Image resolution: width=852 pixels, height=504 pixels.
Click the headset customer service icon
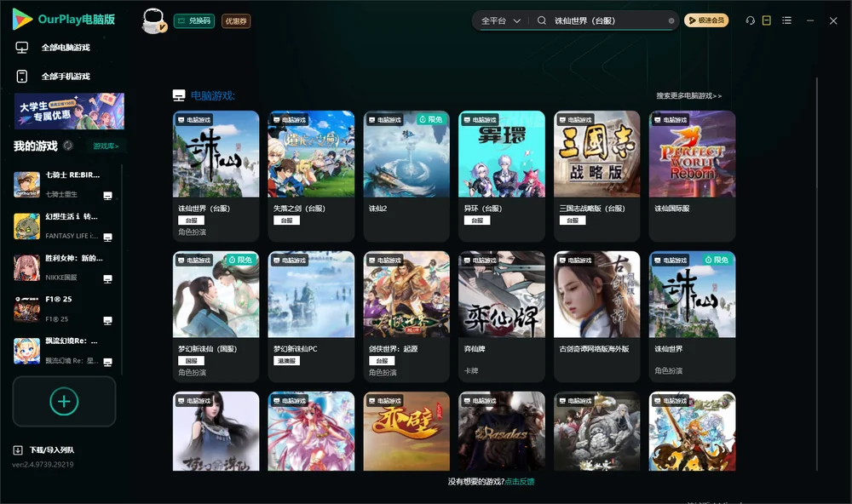pos(751,20)
